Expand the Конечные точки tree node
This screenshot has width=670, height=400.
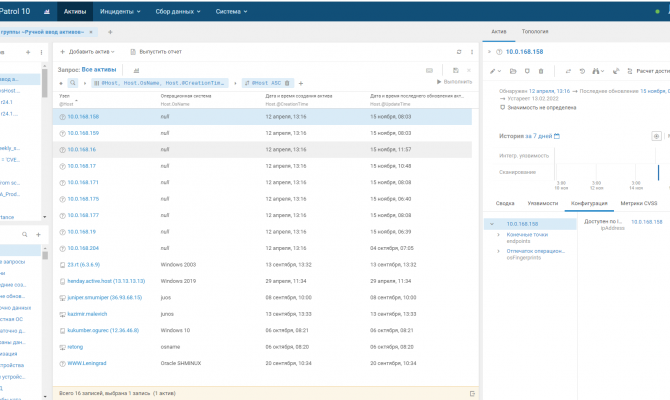(499, 235)
